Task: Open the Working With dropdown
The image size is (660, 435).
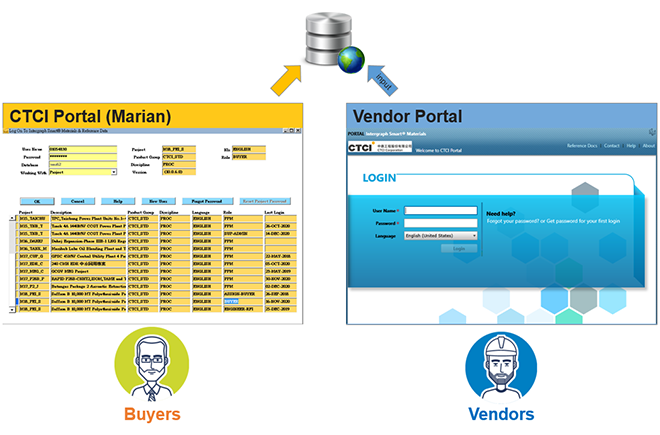Action: pos(114,172)
